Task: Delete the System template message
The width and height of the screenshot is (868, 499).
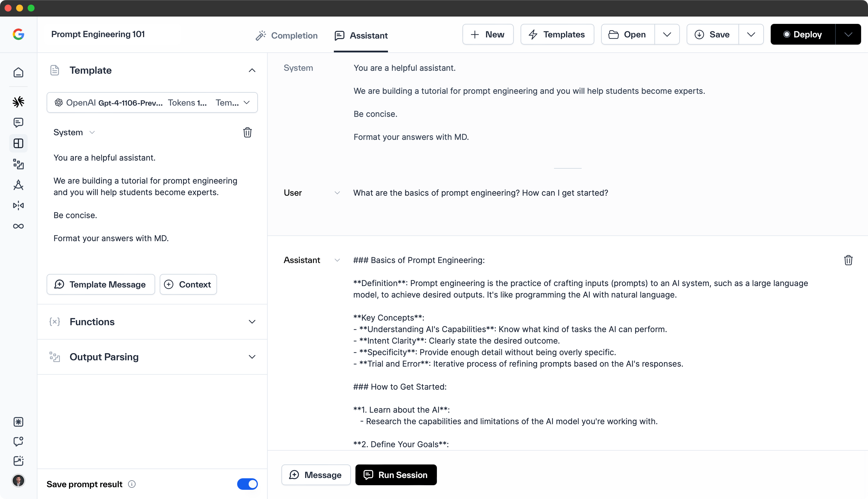Action: click(x=247, y=132)
